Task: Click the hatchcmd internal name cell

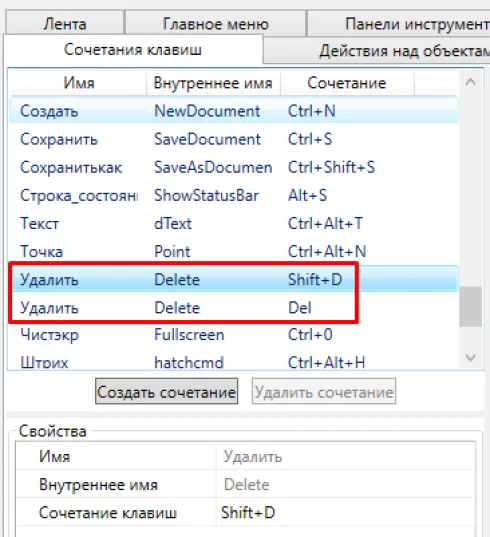Action: pyautogui.click(x=189, y=362)
